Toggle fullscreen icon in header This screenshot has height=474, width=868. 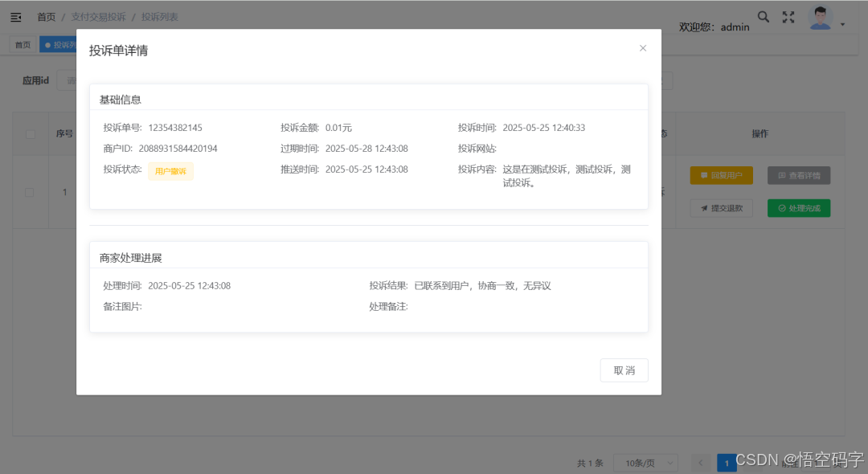[x=788, y=17]
